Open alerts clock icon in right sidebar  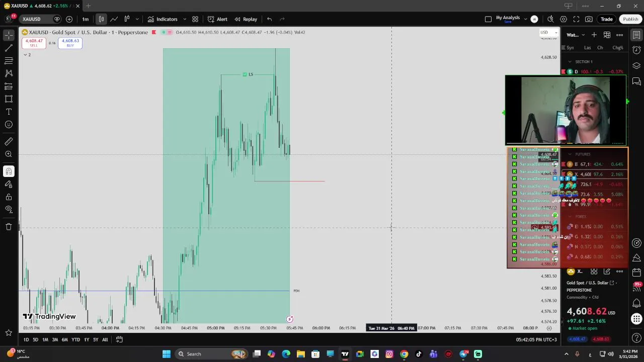coord(636,50)
